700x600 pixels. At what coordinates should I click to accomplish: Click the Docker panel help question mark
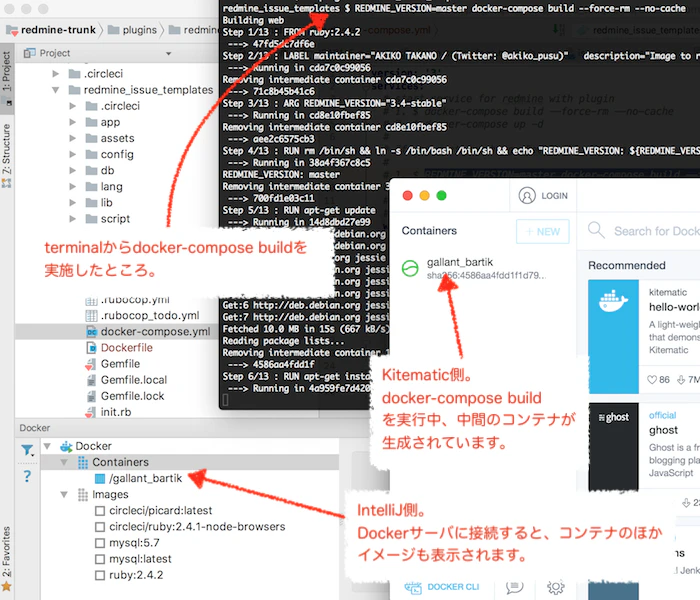27,476
